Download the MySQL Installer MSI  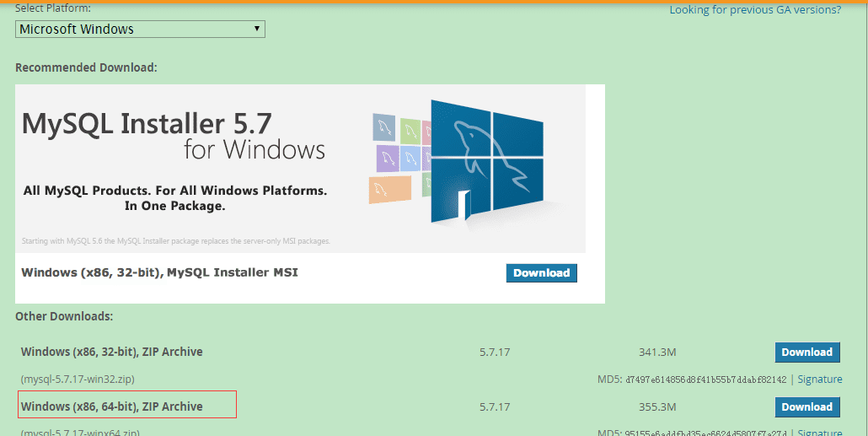coord(541,273)
